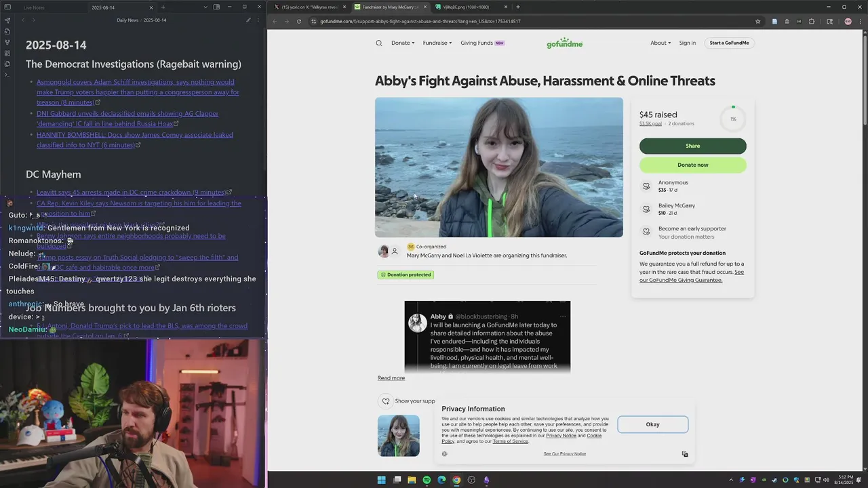Open File Explorer from the taskbar
The image size is (868, 488).
point(412,480)
